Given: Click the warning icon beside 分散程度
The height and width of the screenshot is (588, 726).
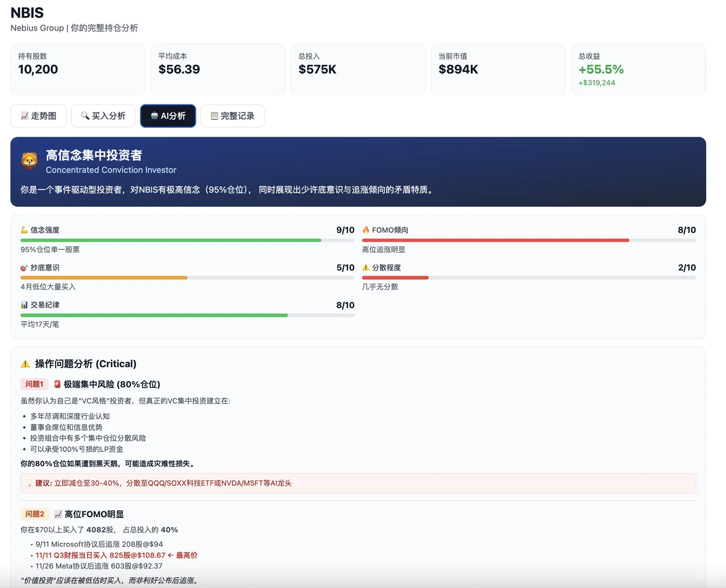Looking at the screenshot, I should (x=366, y=267).
